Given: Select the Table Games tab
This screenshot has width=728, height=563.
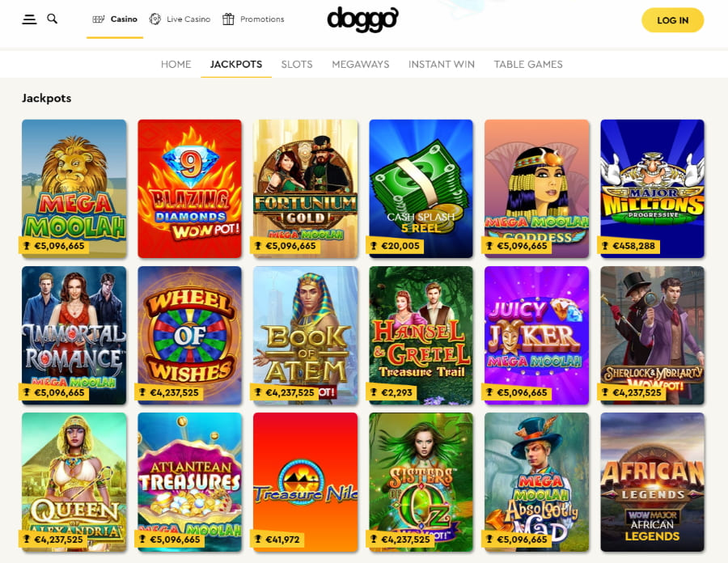Looking at the screenshot, I should tap(528, 64).
